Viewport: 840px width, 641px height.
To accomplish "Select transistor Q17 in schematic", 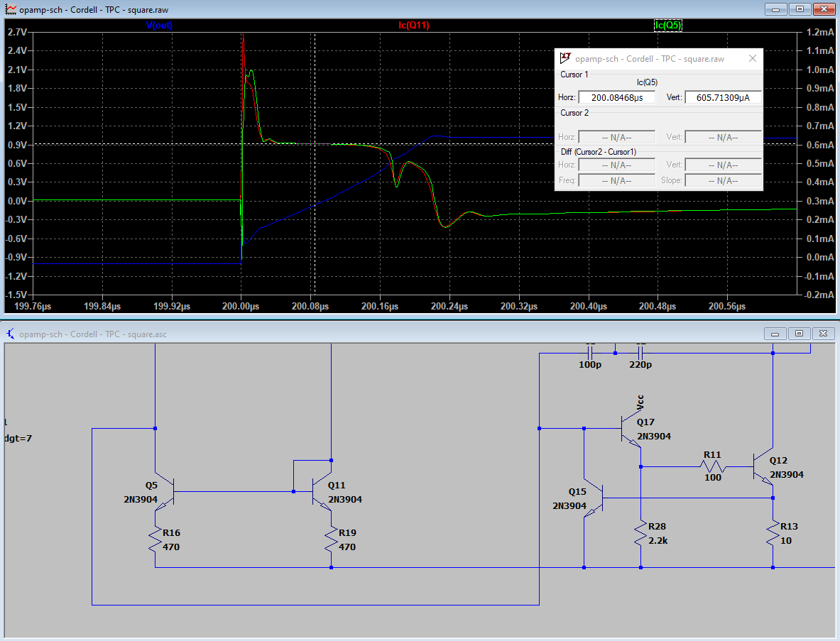I will pyautogui.click(x=631, y=429).
